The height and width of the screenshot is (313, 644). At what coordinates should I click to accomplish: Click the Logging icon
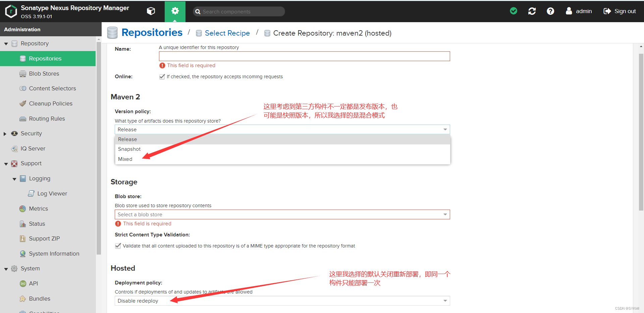point(23,179)
